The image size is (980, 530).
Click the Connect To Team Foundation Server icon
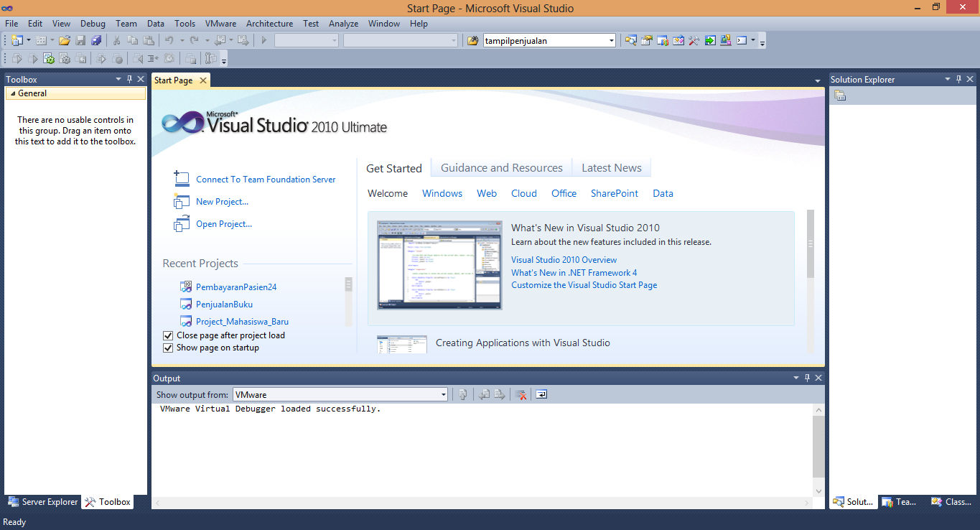[x=181, y=179]
